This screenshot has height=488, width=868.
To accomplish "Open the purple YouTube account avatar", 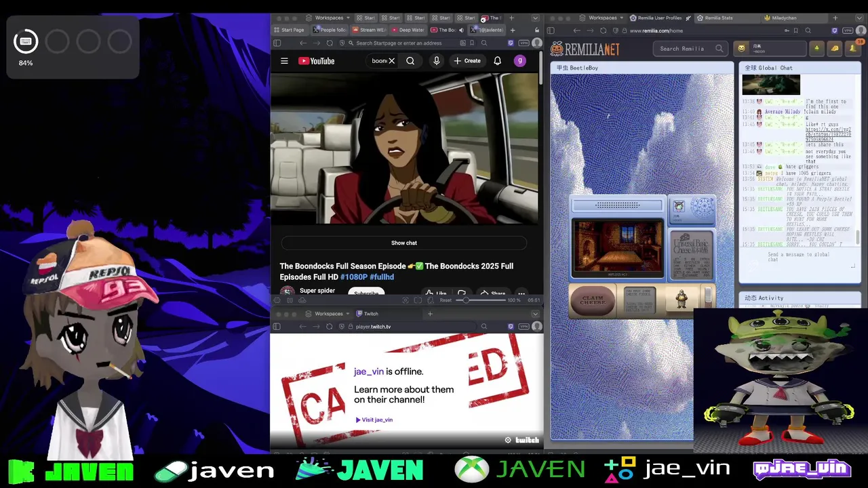I will pos(519,61).
